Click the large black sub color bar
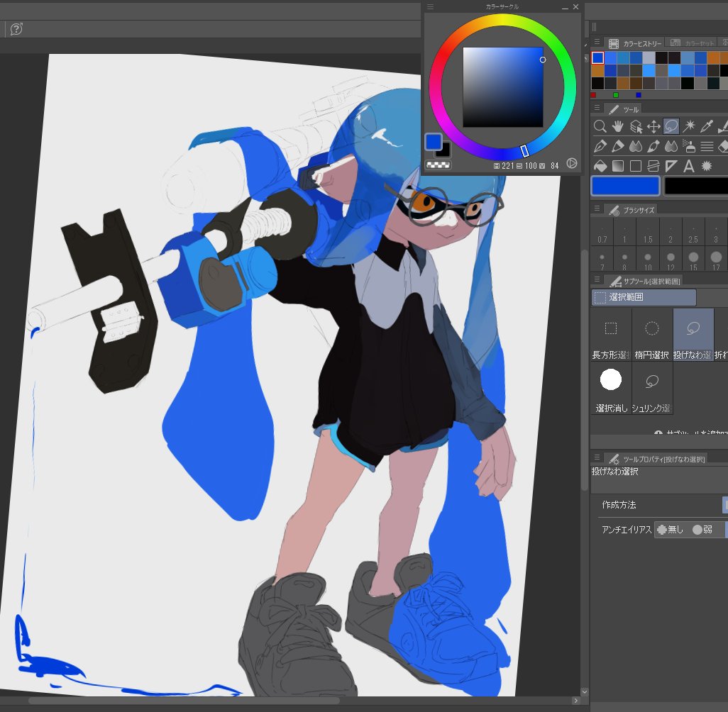Screen dimensions: 728x712 click(x=696, y=186)
